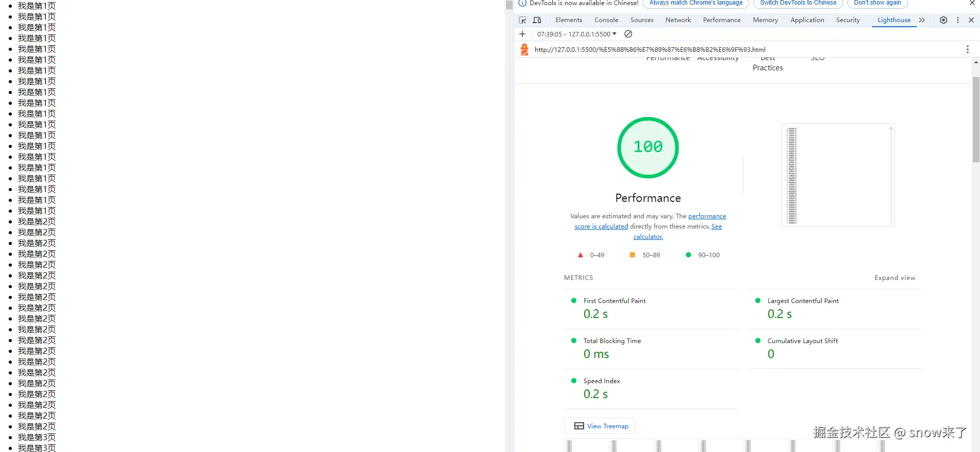Open Lighthouse report tools menu
The height and width of the screenshot is (452, 980).
(x=967, y=49)
